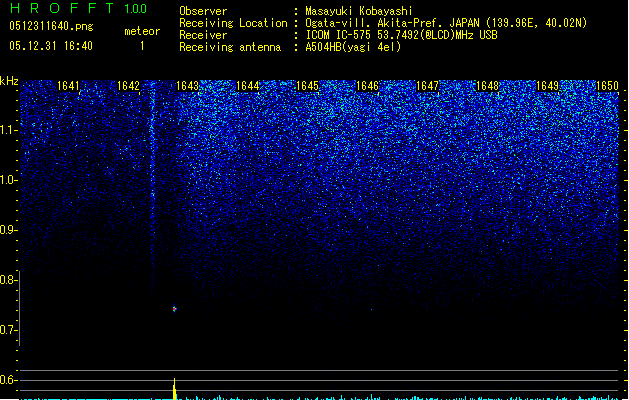Click time marker 1648

click(487, 86)
